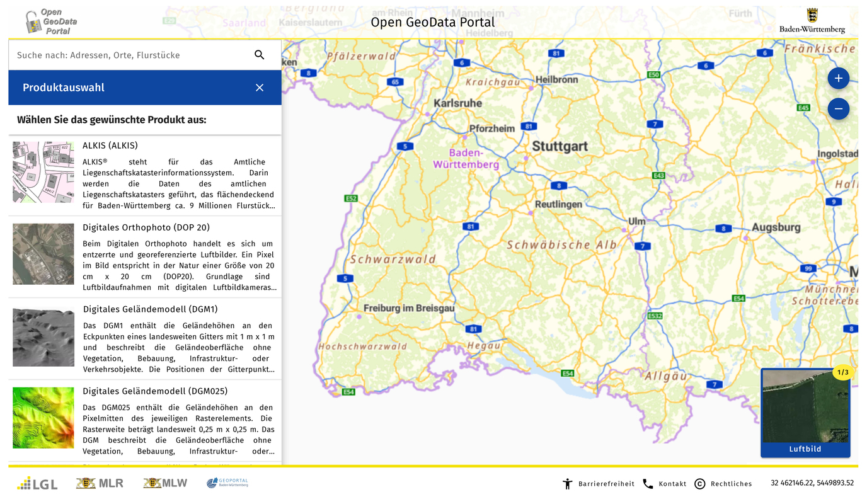Click the Pforzheim label on the map
This screenshot has height=504, width=867.
492,128
